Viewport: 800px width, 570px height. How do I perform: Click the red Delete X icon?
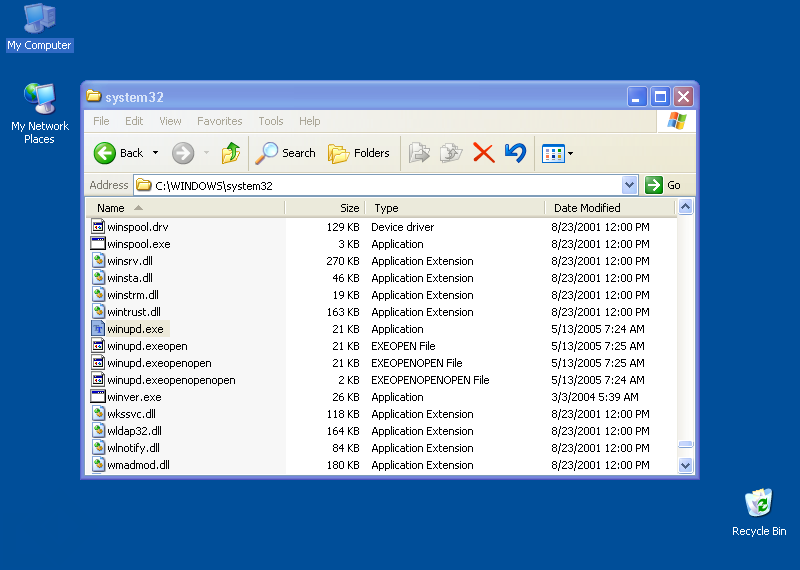484,153
